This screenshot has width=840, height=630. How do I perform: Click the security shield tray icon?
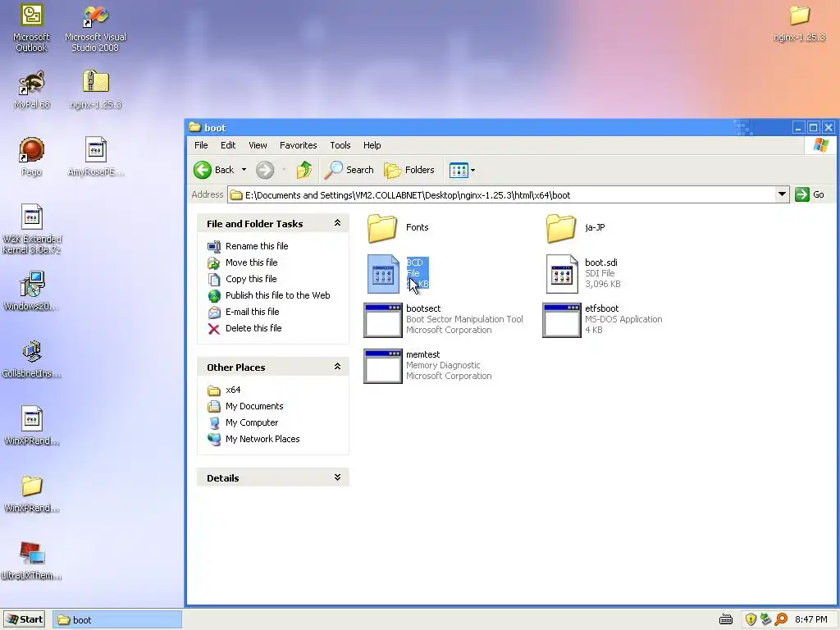pos(751,619)
